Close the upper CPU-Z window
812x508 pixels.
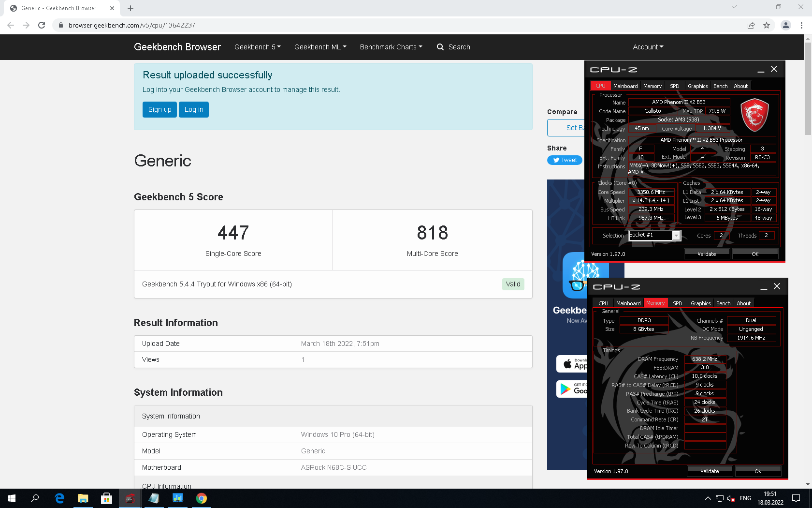click(x=774, y=69)
